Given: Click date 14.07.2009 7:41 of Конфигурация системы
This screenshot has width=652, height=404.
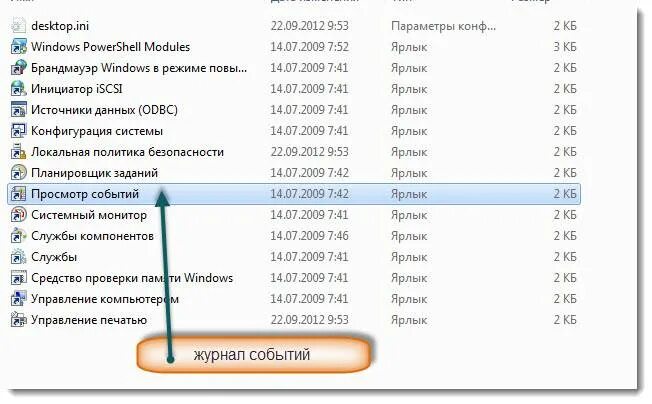Looking at the screenshot, I should click(309, 131).
